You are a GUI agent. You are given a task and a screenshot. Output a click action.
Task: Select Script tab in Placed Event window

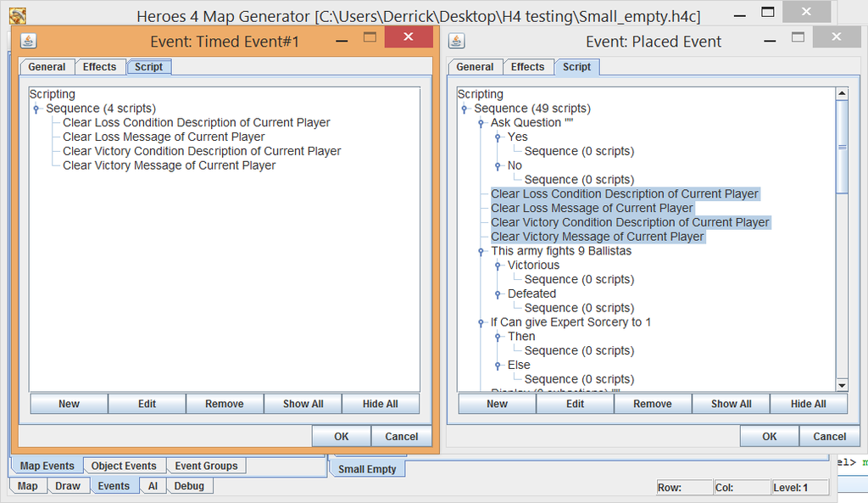(576, 67)
